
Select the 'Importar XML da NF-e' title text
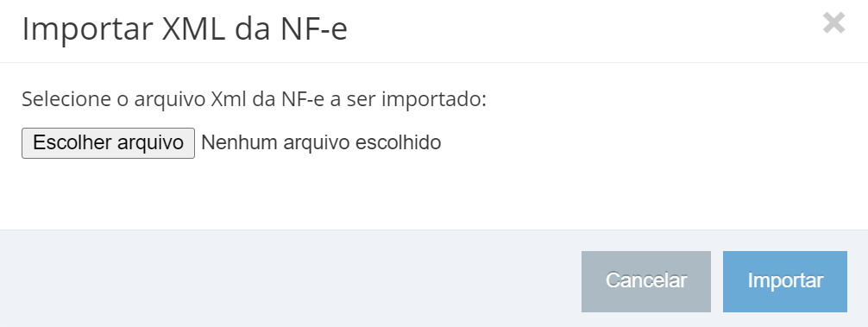(x=185, y=29)
